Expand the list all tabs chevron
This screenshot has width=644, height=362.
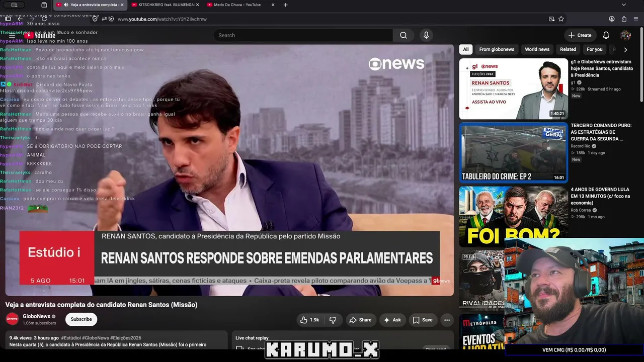click(x=624, y=5)
